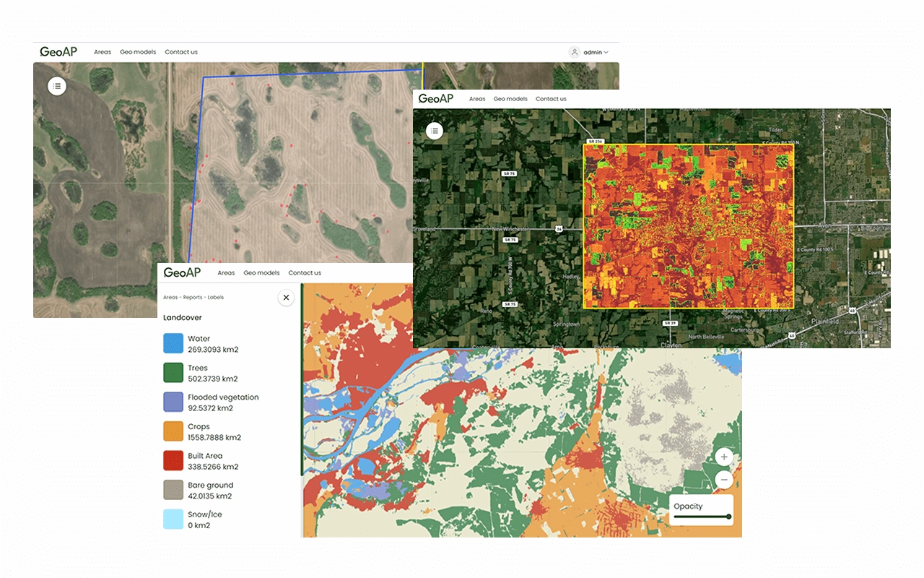Click the GeoAP logo above the Landcover panel

point(181,272)
